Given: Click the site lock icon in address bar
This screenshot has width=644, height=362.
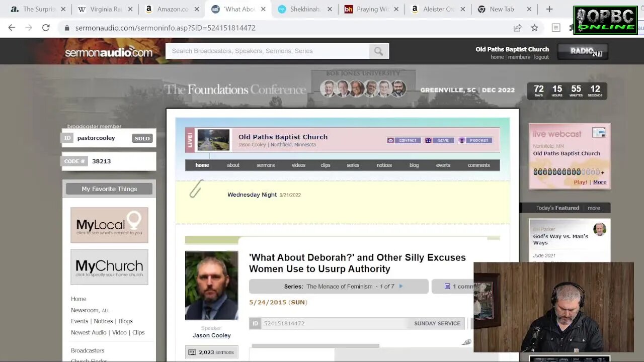Looking at the screenshot, I should point(66,28).
